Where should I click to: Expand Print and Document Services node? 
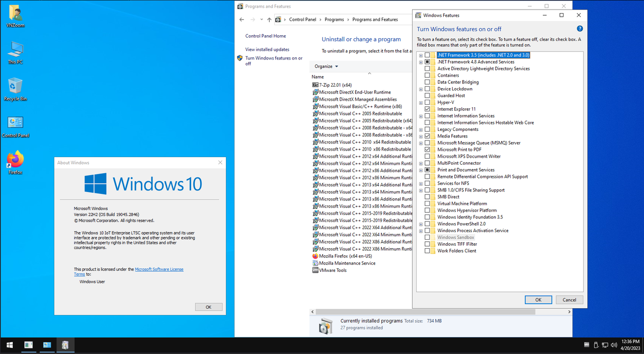point(421,170)
